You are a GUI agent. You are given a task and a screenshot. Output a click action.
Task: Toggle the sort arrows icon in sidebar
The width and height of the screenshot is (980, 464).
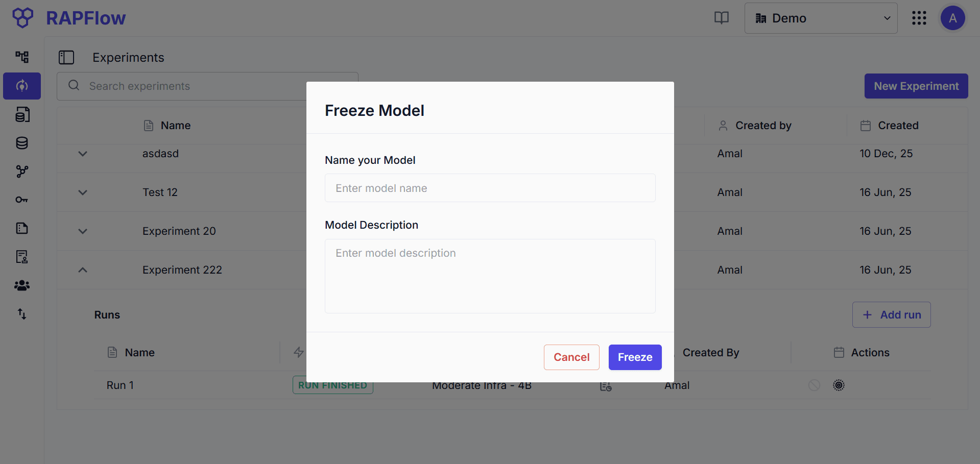pyautogui.click(x=22, y=314)
